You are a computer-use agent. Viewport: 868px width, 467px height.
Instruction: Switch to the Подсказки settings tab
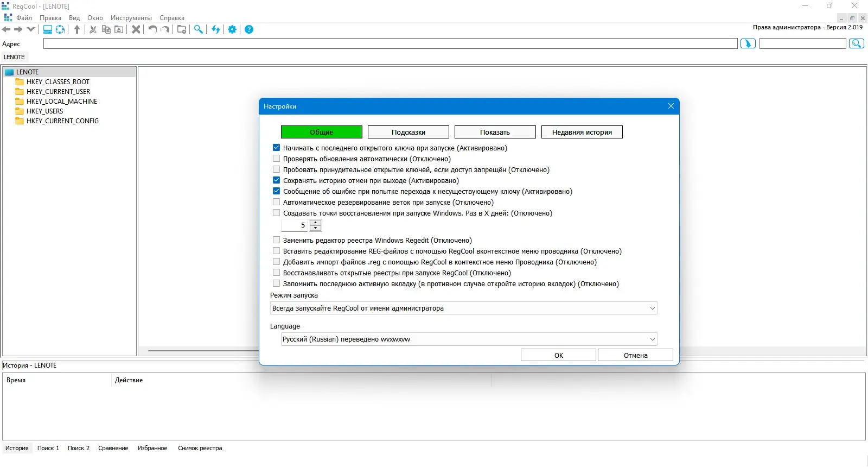[x=409, y=132]
